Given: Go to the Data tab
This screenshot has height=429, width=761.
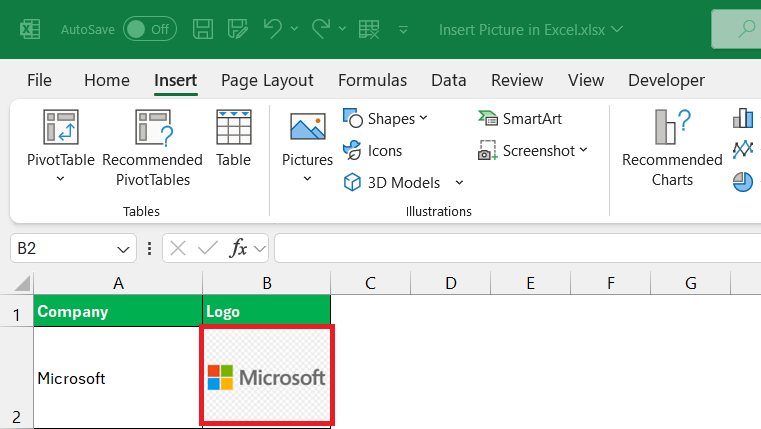Looking at the screenshot, I should pos(449,80).
